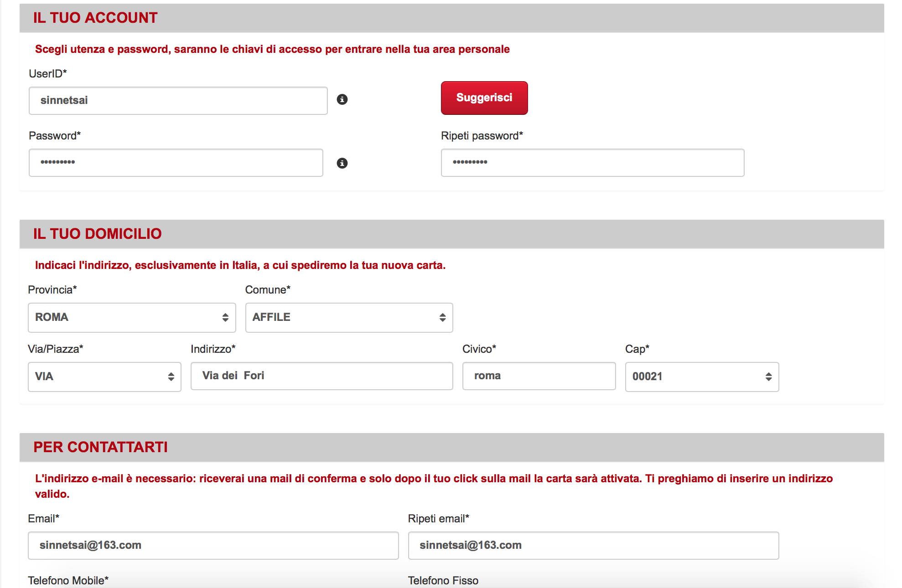902x588 pixels.
Task: Click the 'Indicaci l'indirizzo' instruction text
Action: coord(240,265)
